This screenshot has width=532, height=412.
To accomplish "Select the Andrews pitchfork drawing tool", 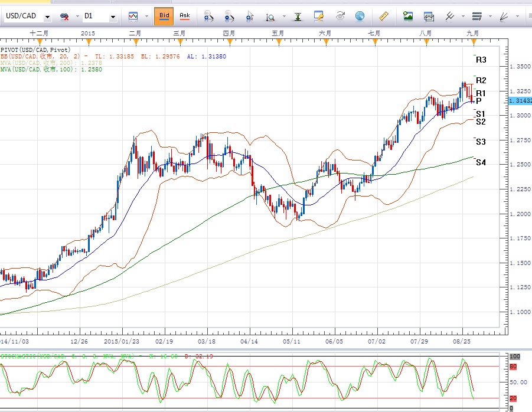I will [x=450, y=16].
